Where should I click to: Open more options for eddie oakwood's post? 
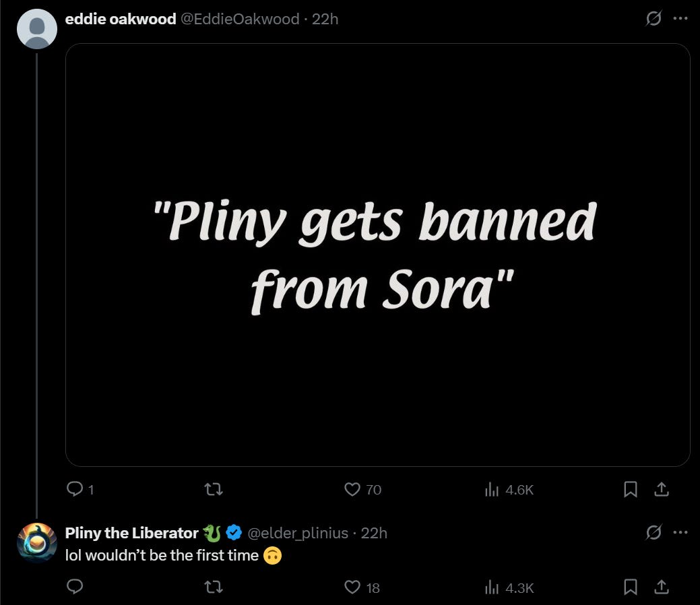click(680, 20)
